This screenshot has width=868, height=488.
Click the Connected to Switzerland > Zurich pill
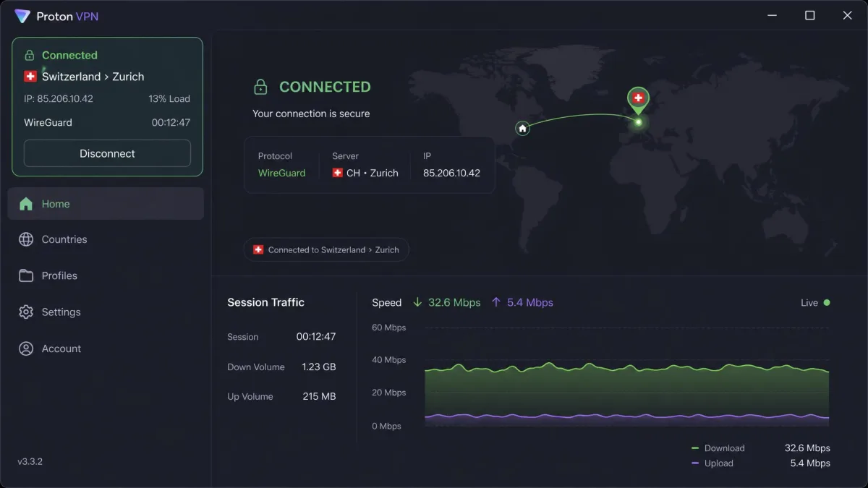326,249
